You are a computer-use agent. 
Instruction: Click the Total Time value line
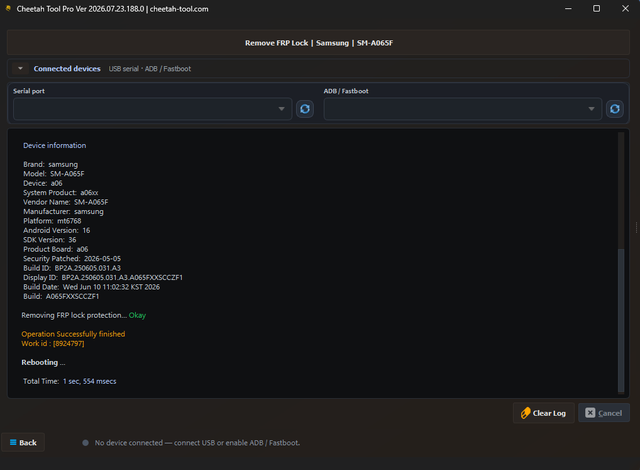(x=69, y=381)
